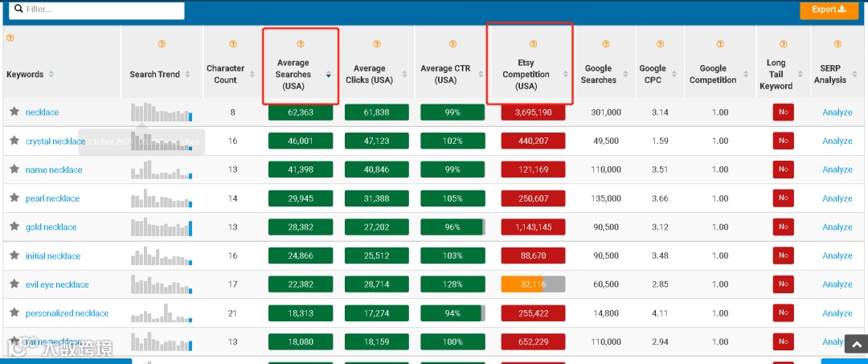Open help icon above Google CPC

pos(660,43)
